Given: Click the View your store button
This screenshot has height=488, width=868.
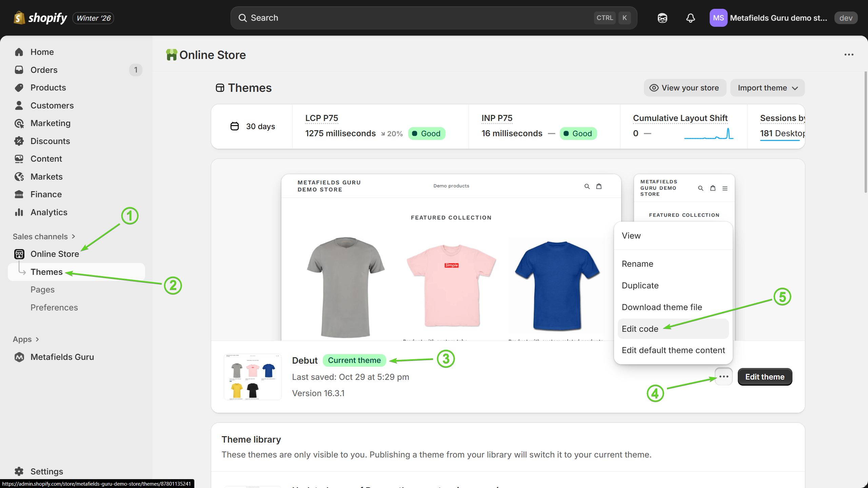Looking at the screenshot, I should coord(685,87).
